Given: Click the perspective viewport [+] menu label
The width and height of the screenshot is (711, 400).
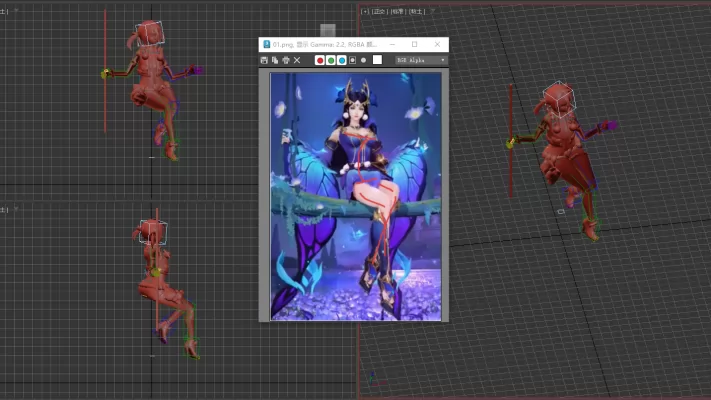Looking at the screenshot, I should (x=366, y=11).
